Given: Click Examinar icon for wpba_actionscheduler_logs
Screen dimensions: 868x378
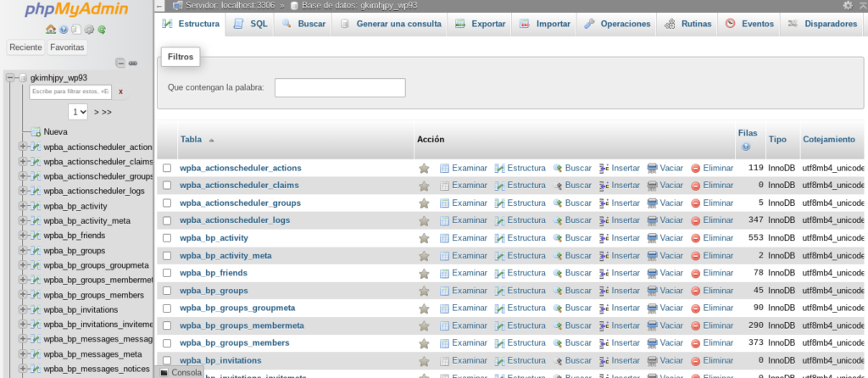Looking at the screenshot, I should (444, 220).
